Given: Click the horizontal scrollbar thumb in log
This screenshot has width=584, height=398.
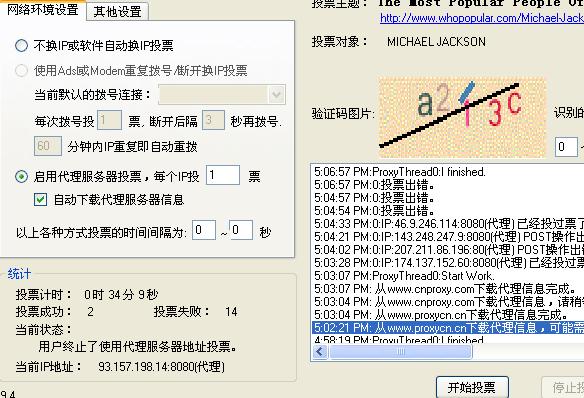Looking at the screenshot, I should [400, 351].
